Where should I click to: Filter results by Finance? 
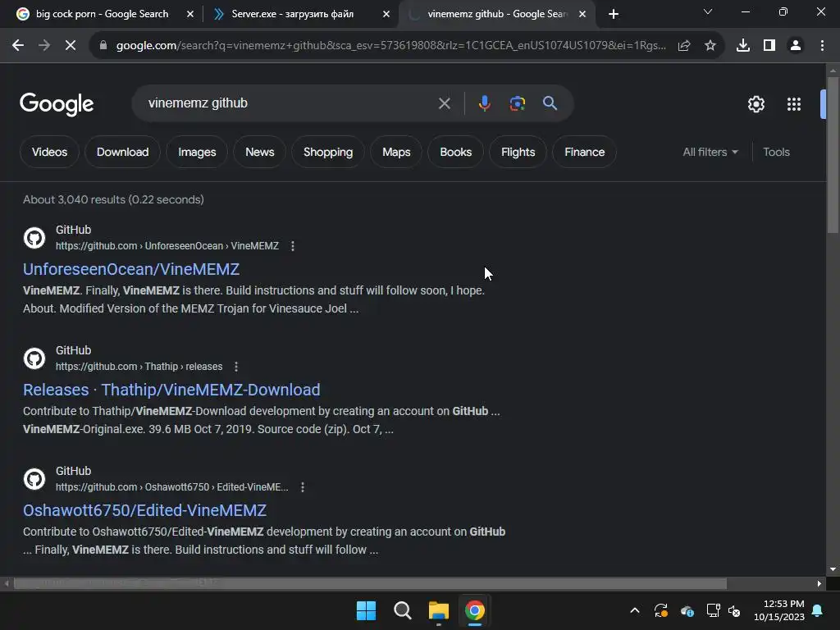(584, 152)
